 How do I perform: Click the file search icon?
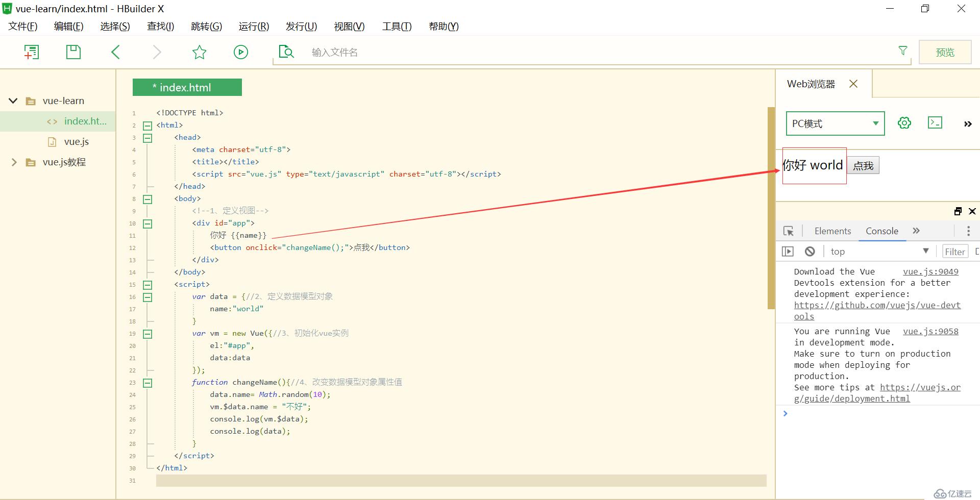(286, 52)
